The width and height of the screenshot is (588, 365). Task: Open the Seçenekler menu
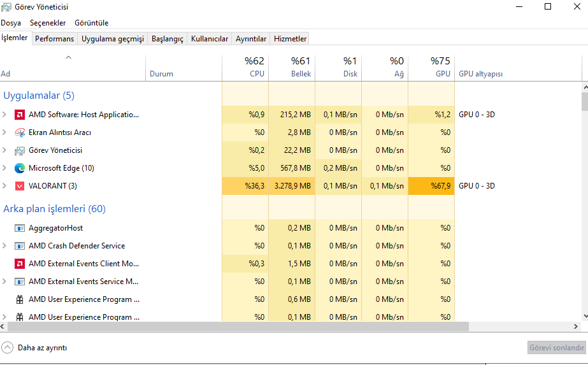point(48,23)
